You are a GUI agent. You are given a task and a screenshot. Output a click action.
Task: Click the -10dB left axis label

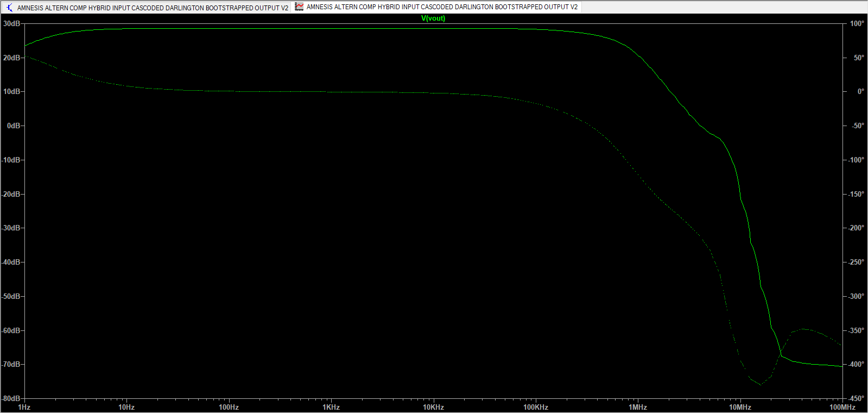(x=11, y=160)
